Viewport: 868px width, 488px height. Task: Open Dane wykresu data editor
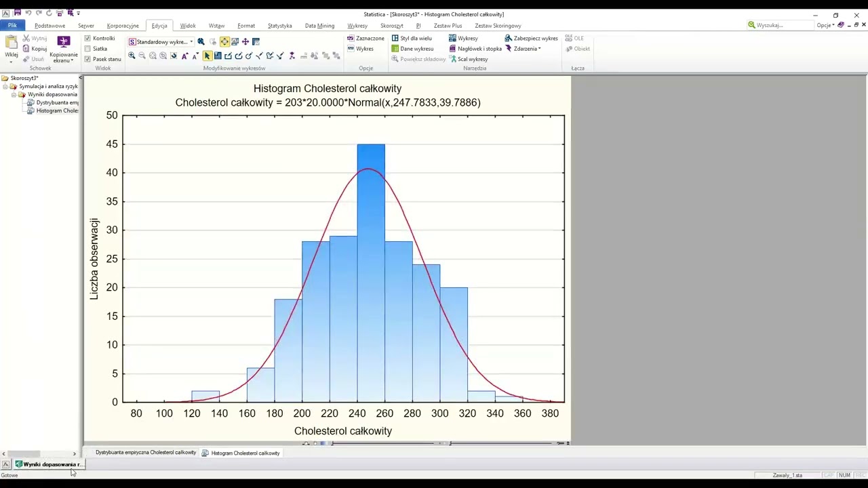coord(412,49)
